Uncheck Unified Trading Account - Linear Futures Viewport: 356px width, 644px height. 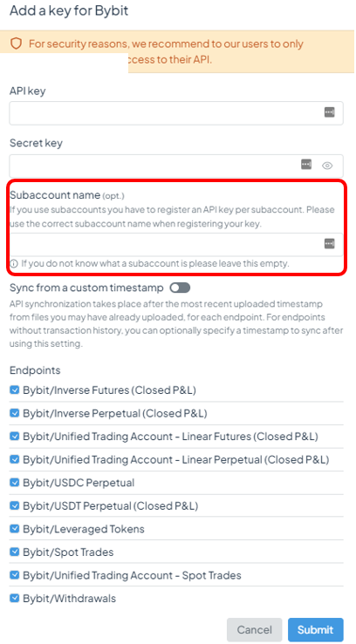point(14,436)
